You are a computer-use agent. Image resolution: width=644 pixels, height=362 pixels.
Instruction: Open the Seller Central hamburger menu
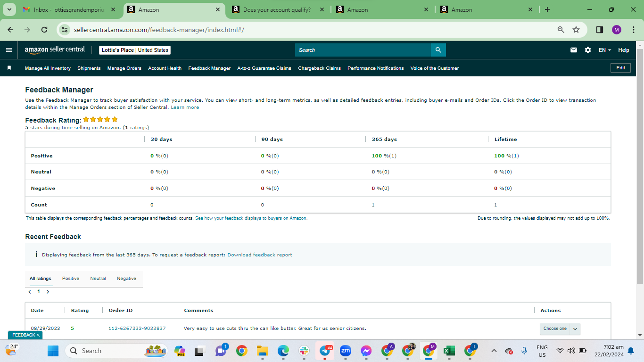tap(9, 50)
